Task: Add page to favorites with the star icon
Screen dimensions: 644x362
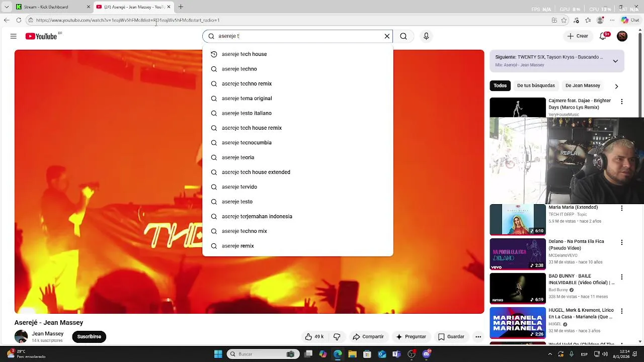Action: click(564, 20)
